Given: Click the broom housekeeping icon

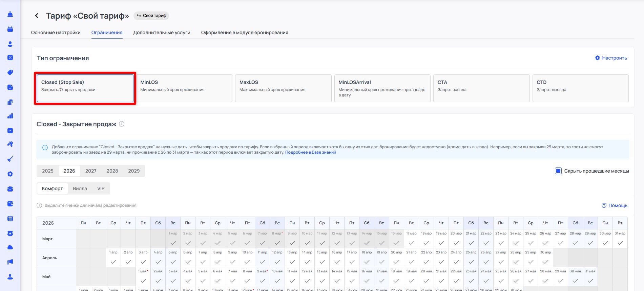Looking at the screenshot, I should pos(10,159).
